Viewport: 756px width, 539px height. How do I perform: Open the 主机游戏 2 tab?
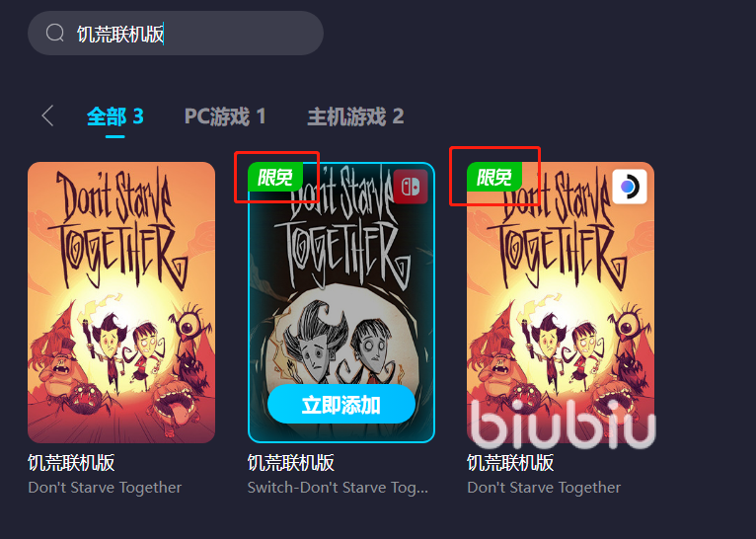(x=356, y=116)
